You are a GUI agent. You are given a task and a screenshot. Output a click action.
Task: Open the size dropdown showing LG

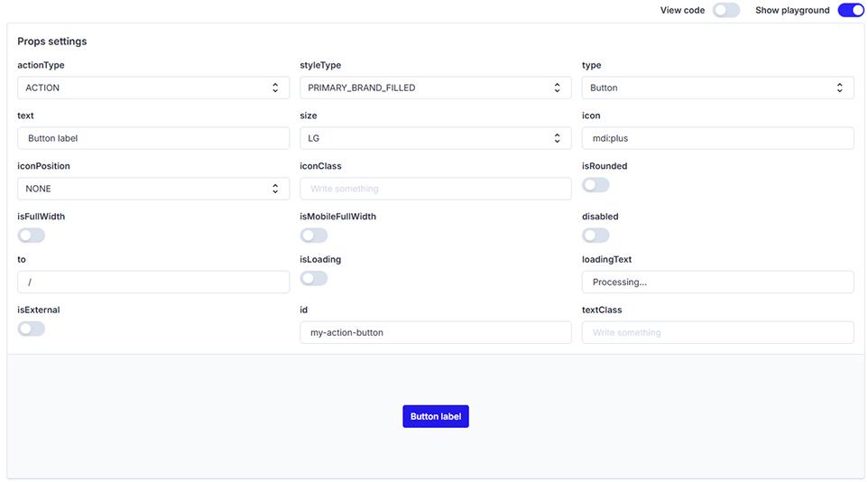click(x=436, y=138)
